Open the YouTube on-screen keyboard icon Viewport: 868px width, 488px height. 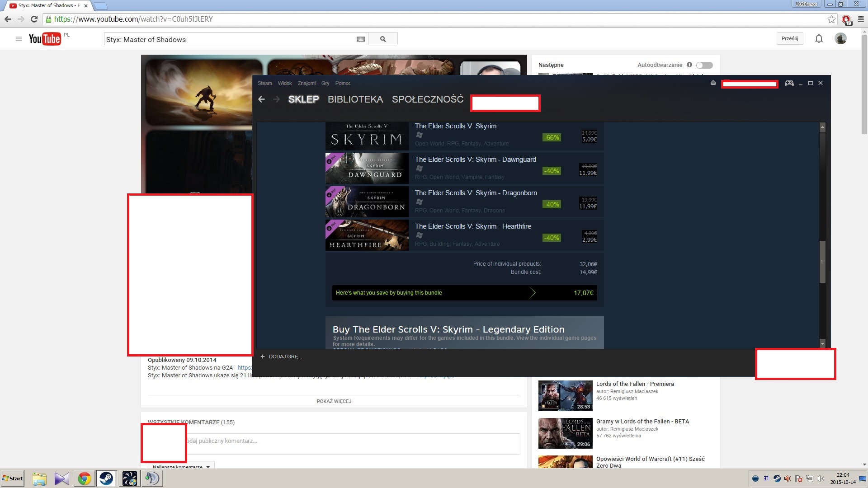click(x=361, y=39)
